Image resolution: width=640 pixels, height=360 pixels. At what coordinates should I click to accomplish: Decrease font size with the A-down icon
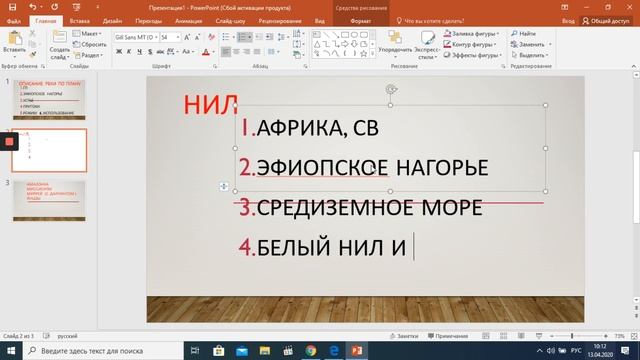tap(198, 37)
